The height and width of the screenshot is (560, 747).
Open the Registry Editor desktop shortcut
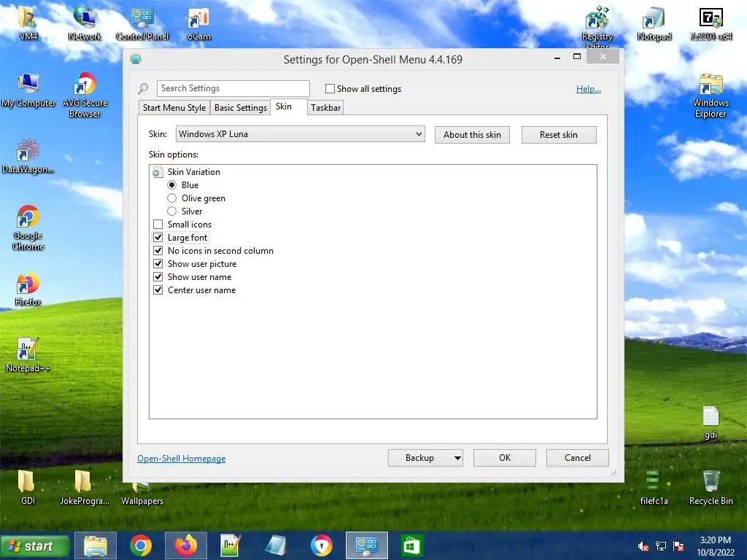(597, 26)
